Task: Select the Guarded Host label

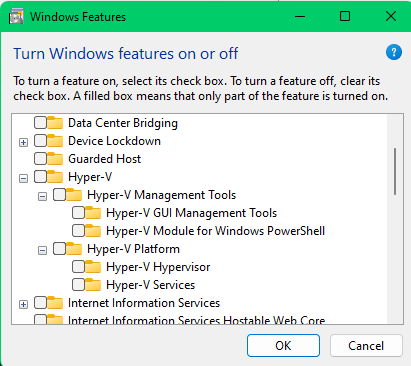Action: (105, 159)
